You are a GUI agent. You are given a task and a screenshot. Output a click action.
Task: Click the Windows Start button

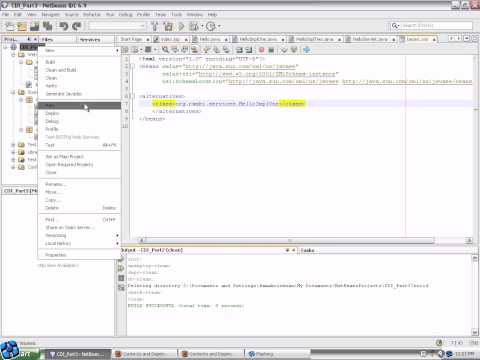20,352
